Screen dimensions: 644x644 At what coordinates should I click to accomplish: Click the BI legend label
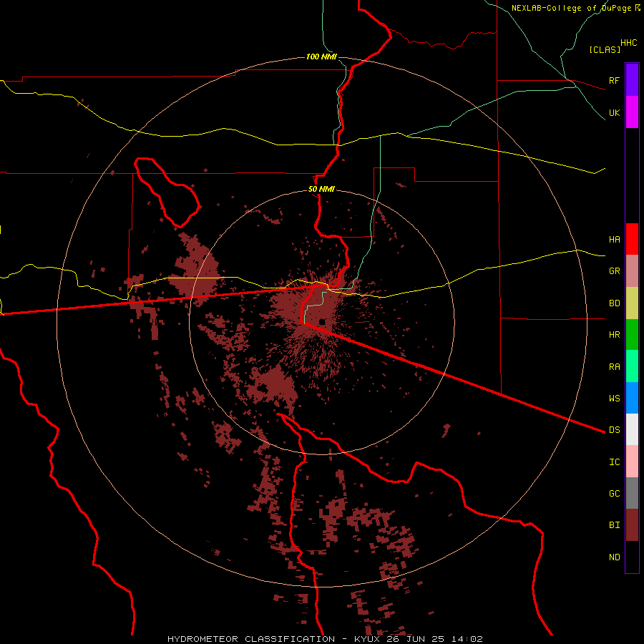click(614, 525)
